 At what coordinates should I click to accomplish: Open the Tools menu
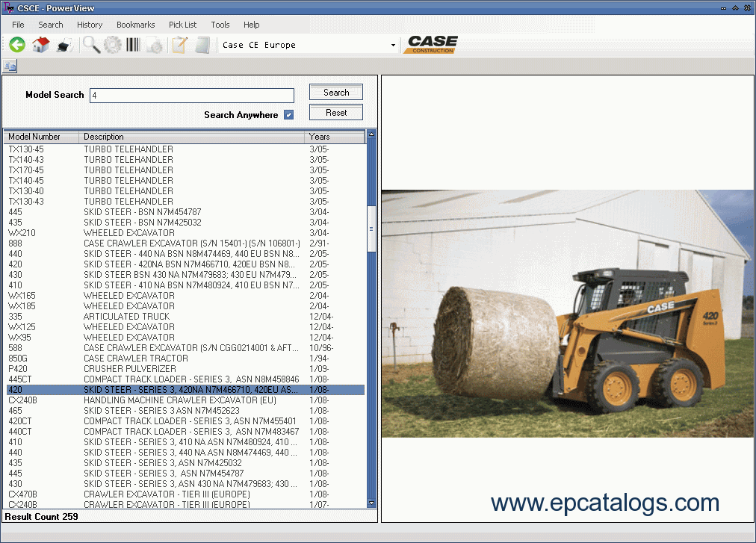pyautogui.click(x=220, y=25)
